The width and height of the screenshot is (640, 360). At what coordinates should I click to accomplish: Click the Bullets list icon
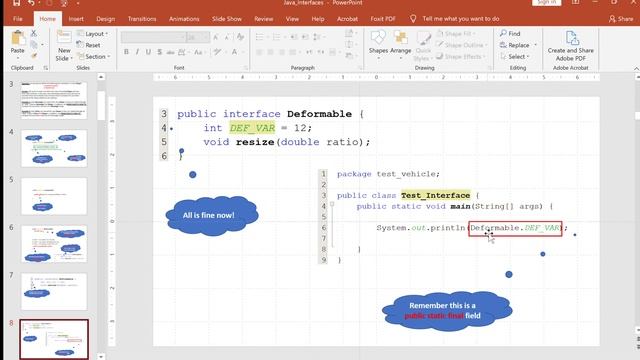260,37
